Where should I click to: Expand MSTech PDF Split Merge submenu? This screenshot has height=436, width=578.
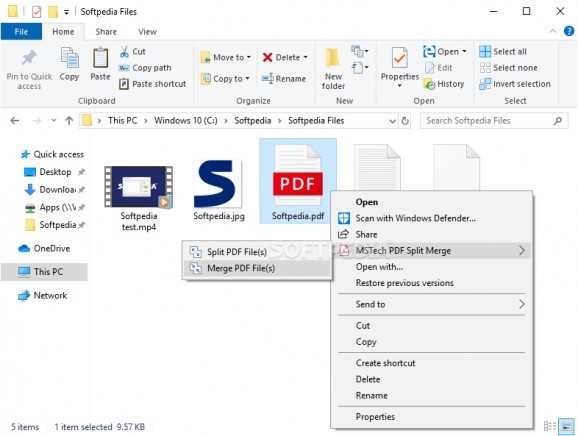432,251
